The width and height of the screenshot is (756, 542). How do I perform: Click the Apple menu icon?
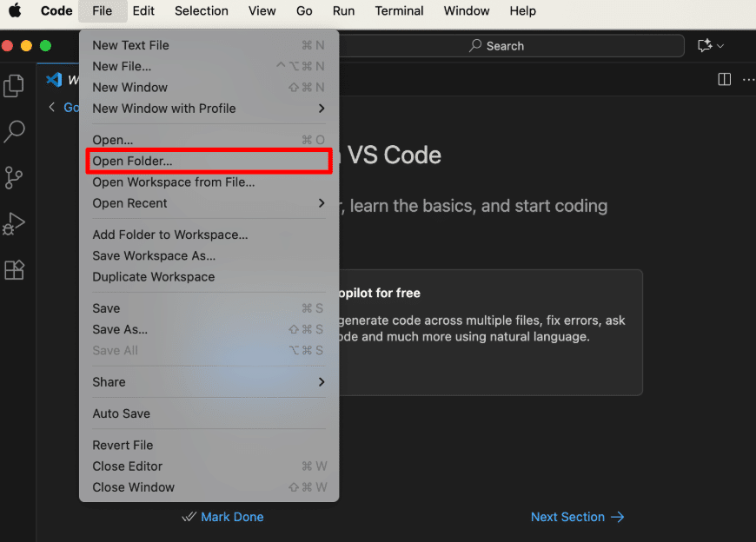point(15,10)
